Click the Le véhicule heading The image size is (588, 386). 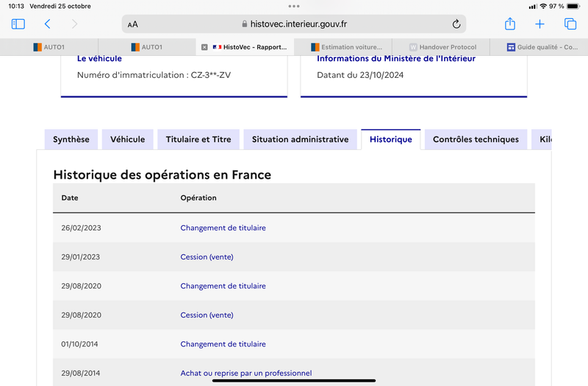[99, 59]
